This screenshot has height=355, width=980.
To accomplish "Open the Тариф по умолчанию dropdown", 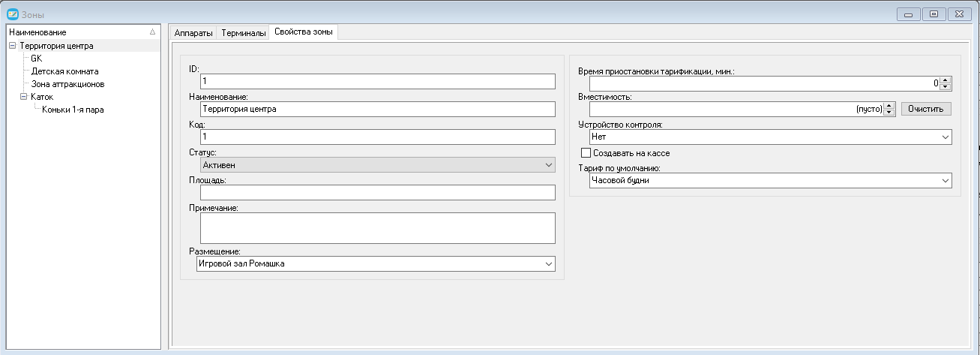I will coord(771,180).
